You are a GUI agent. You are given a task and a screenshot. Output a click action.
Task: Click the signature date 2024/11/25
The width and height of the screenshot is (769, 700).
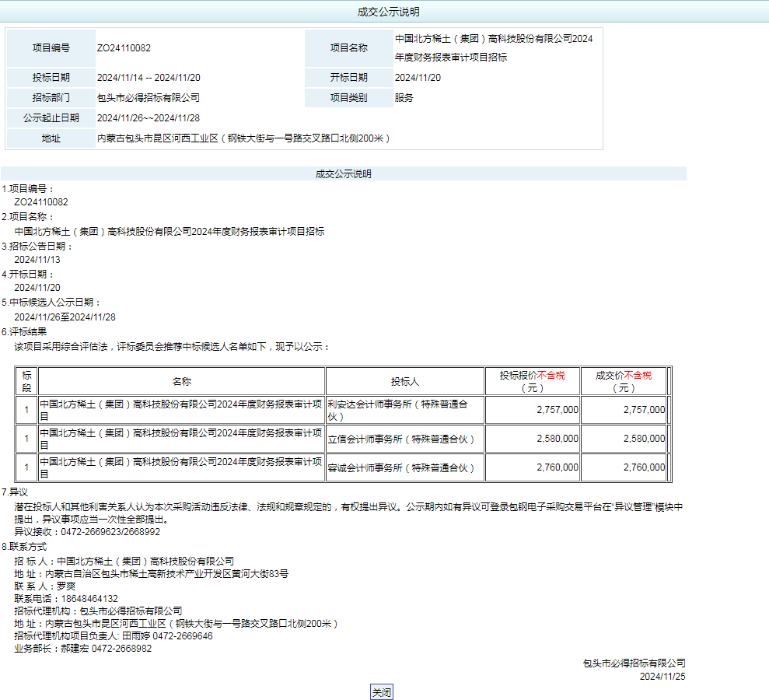pyautogui.click(x=662, y=677)
